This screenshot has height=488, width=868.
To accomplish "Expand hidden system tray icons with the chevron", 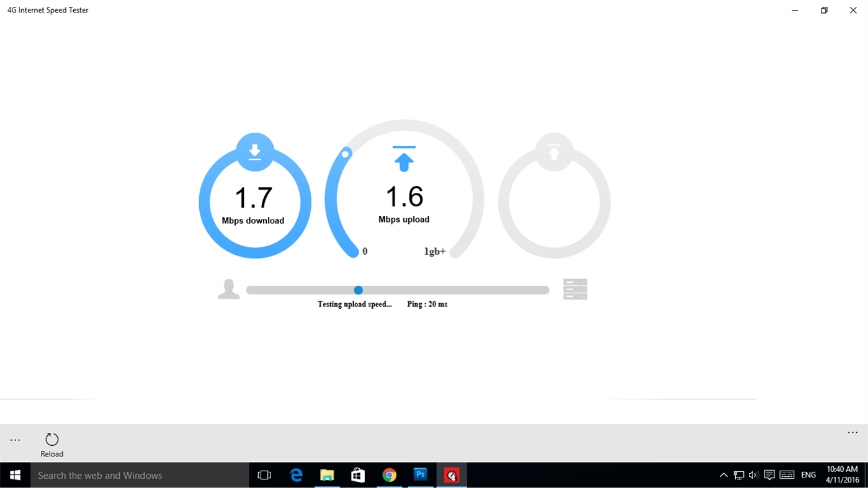I will 723,474.
